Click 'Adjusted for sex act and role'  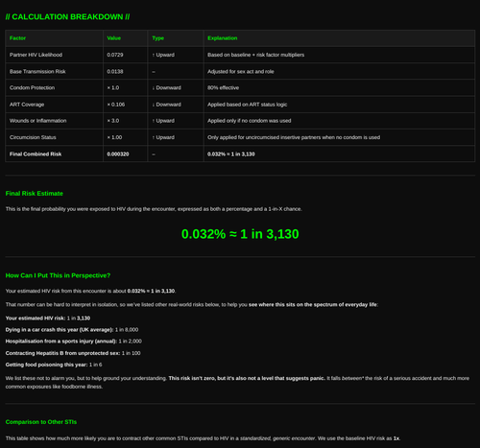pyautogui.click(x=241, y=71)
